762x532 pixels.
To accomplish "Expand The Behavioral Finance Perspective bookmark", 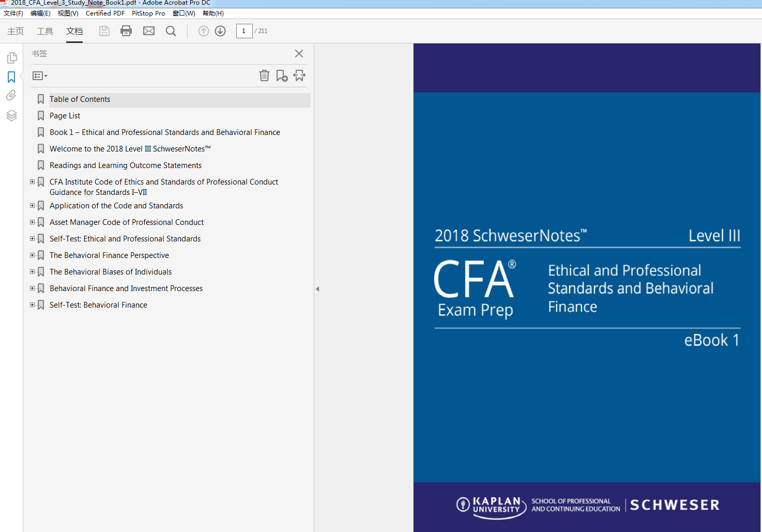I will point(33,255).
